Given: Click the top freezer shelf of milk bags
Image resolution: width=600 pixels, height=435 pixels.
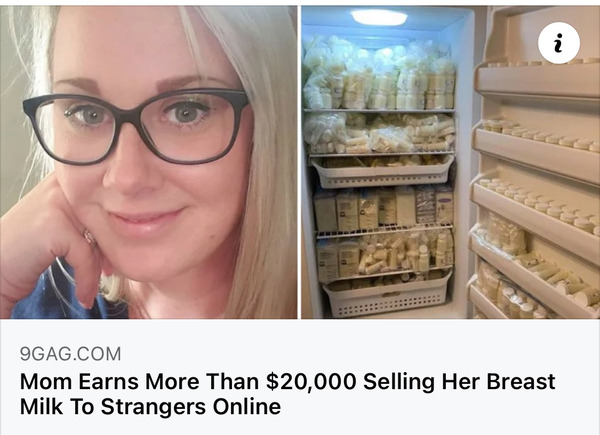Looking at the screenshot, I should point(379,73).
